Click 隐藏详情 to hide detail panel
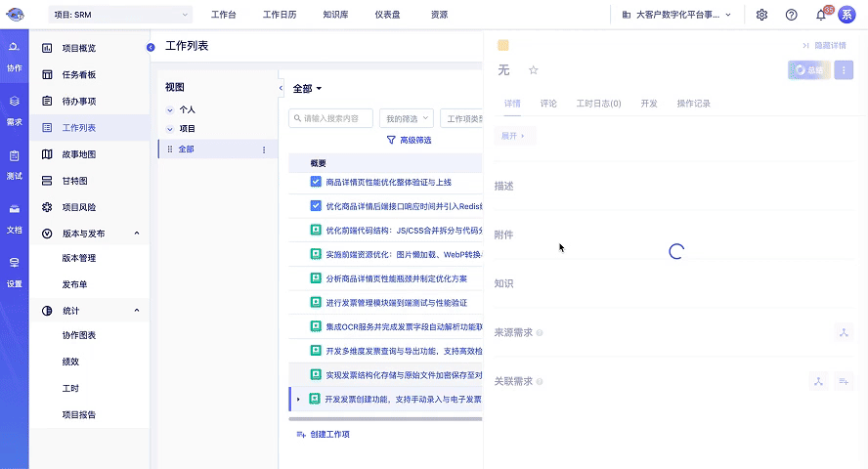The image size is (868, 469). 823,46
